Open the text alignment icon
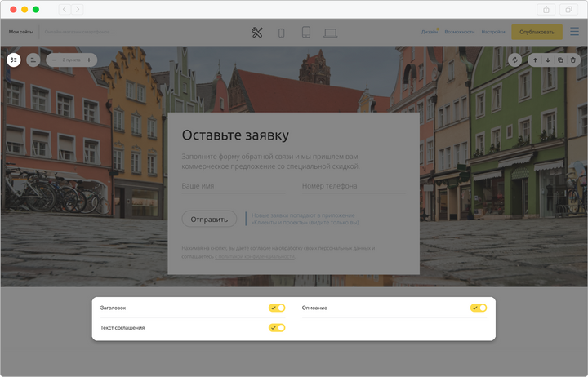Screen dimensions: 588x377 pos(33,60)
